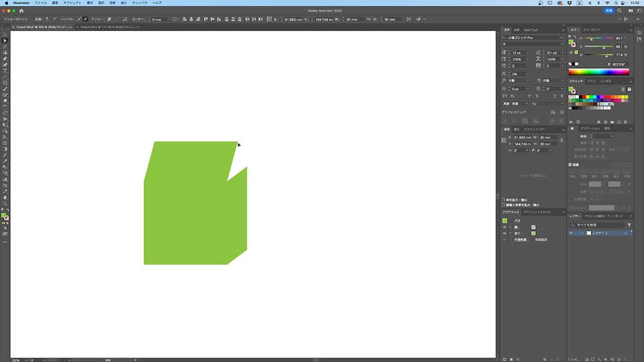644x362 pixels.
Task: Open the font size dropdown showing 12 pt
Action: click(527, 52)
